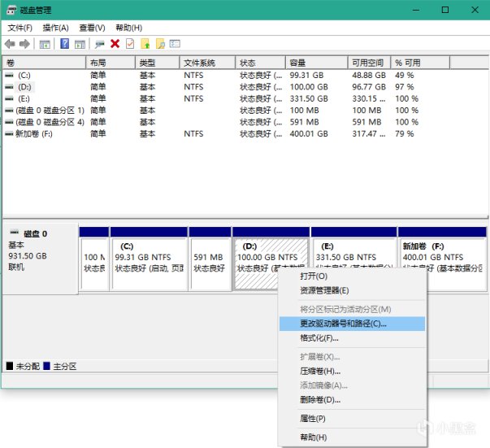The height and width of the screenshot is (448, 490).
Task: Open the 文件(F) menu
Action: [20, 28]
